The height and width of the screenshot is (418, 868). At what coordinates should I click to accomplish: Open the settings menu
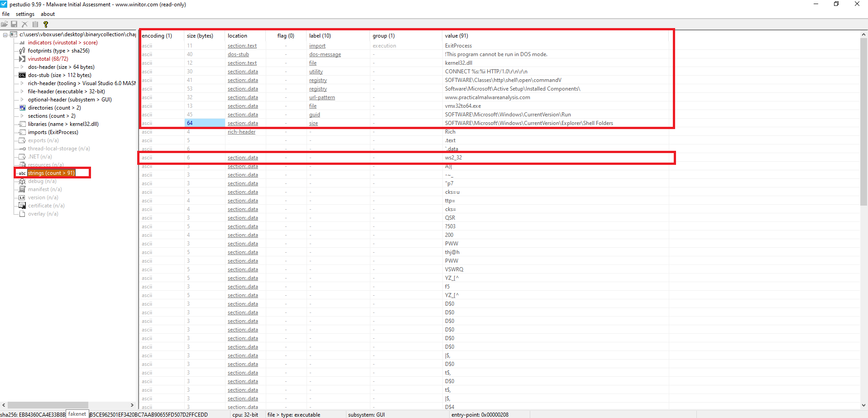click(x=25, y=14)
